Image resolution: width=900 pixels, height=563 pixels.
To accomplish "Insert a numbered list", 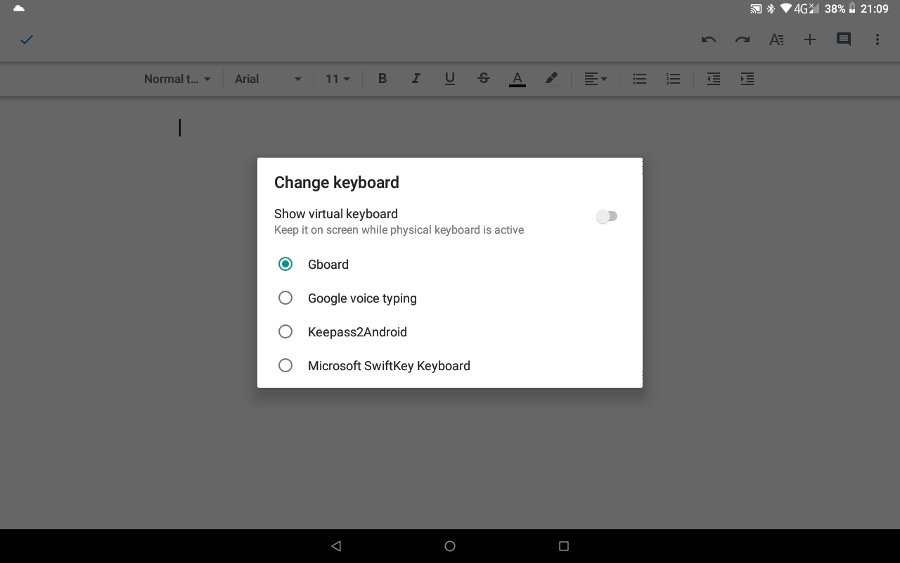I will (x=673, y=79).
